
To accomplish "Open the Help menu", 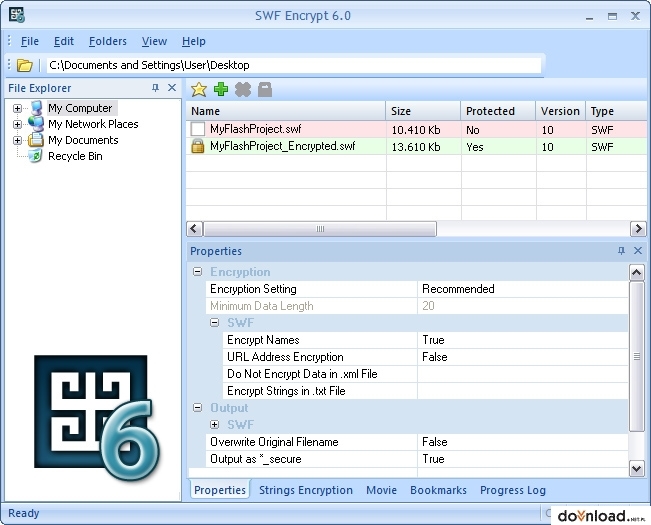I will tap(194, 41).
